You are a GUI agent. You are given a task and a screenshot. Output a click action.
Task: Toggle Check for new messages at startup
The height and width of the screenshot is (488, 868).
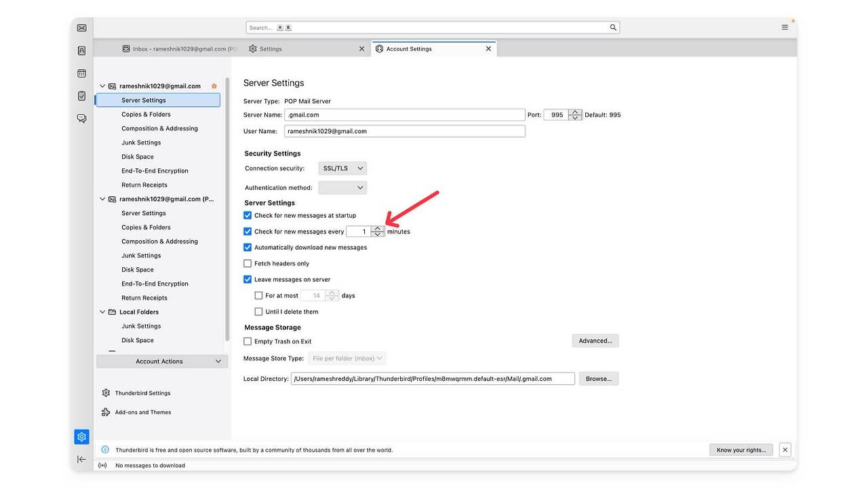(248, 215)
